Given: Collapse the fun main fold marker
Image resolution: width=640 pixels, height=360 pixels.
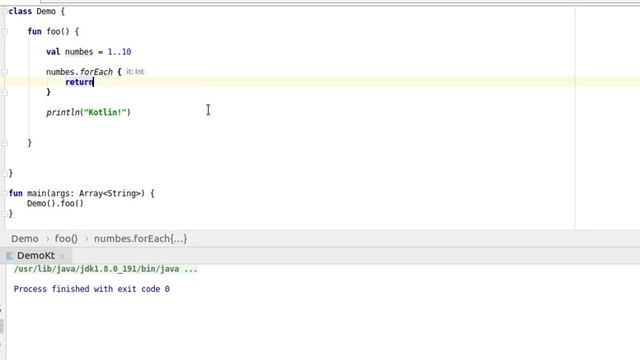Looking at the screenshot, I should click(x=4, y=193).
